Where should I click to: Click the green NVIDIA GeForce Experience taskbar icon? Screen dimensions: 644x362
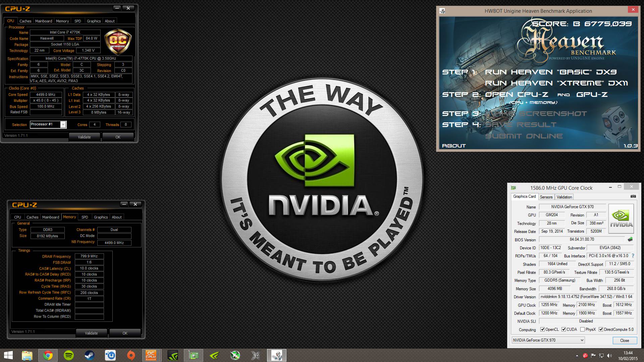[x=214, y=355]
